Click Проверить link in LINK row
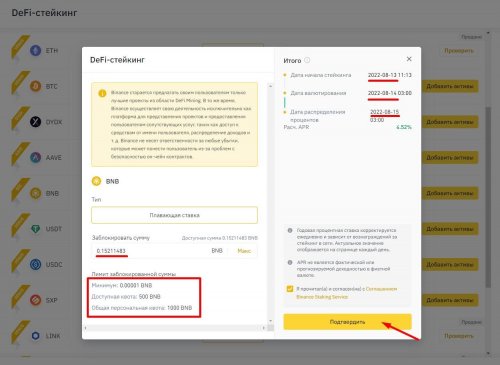 point(459,336)
